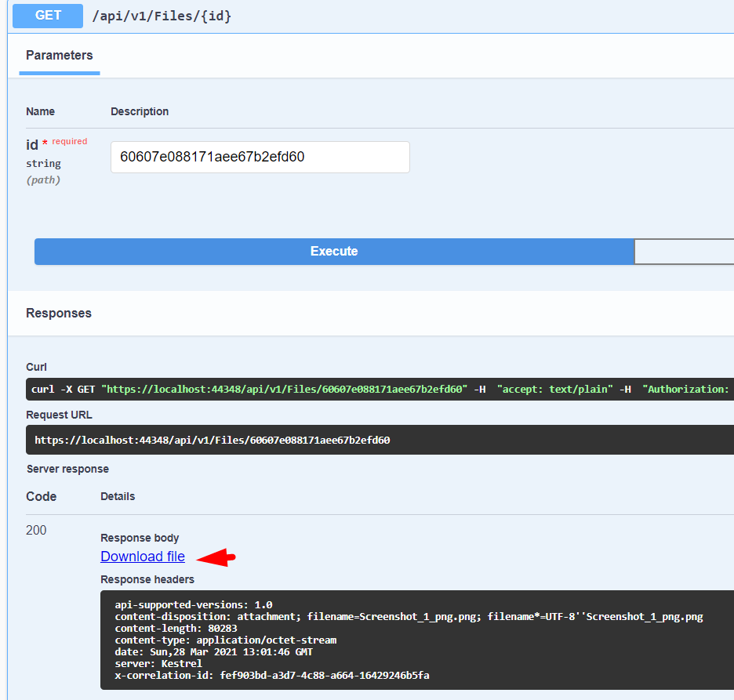
Task: Click the blue GET method badge
Action: coord(47,16)
